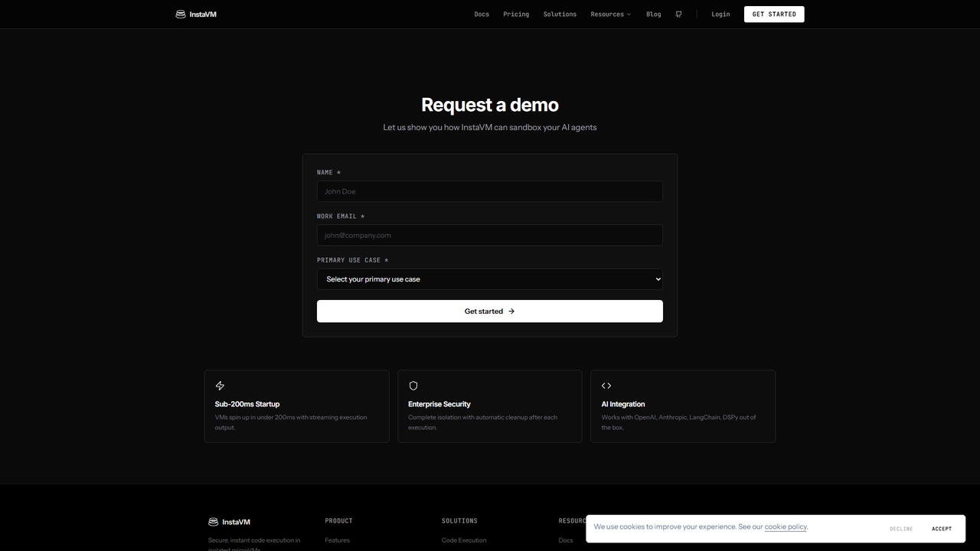Screen dimensions: 980x551
Task: Click the Sub-200ms Startup heading
Action: pyautogui.click(x=247, y=404)
